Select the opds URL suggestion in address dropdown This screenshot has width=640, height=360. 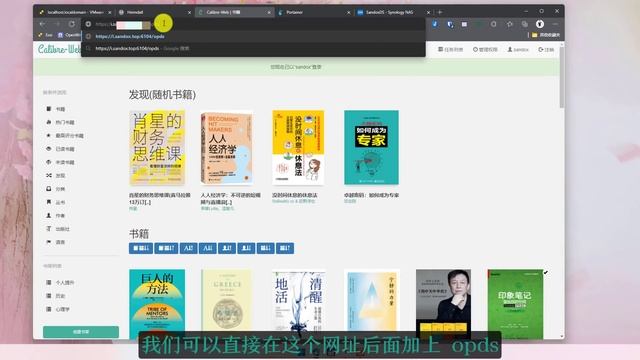point(253,36)
